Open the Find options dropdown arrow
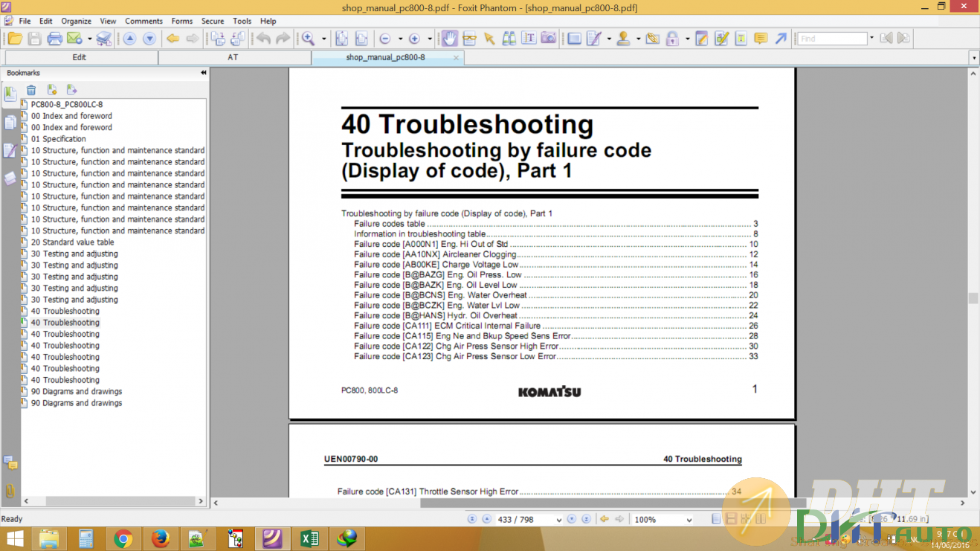The width and height of the screenshot is (980, 551). 872,39
